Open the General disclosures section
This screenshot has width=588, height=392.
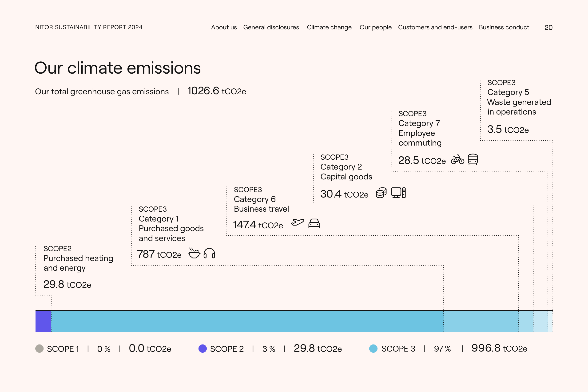point(271,27)
